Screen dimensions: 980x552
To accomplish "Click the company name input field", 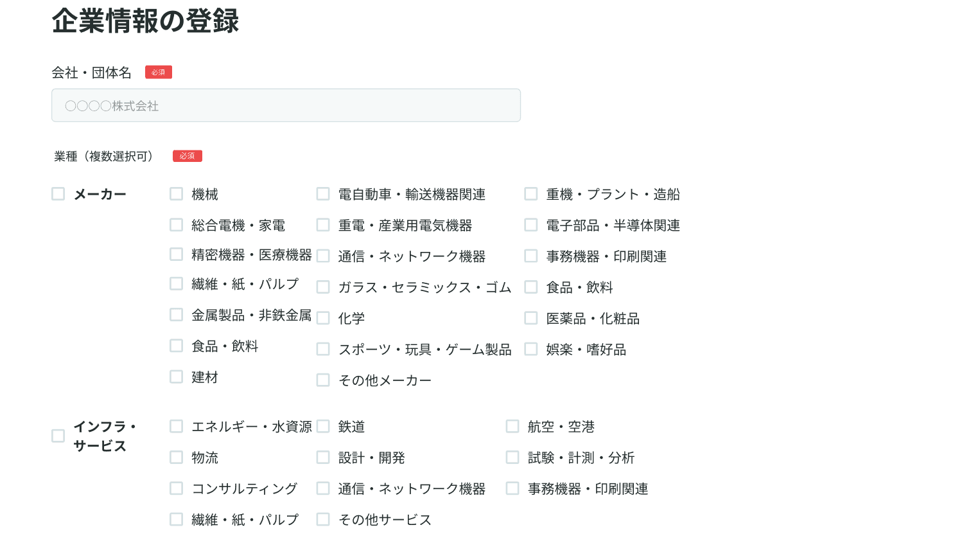I will tap(286, 105).
